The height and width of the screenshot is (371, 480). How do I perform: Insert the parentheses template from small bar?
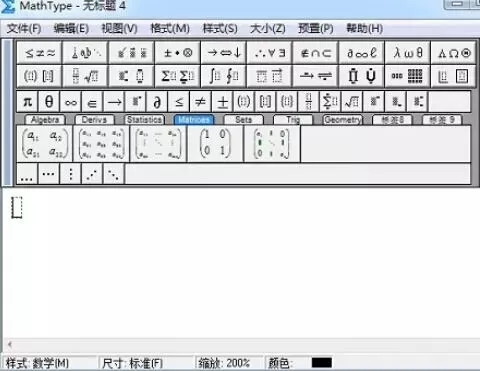(x=244, y=101)
